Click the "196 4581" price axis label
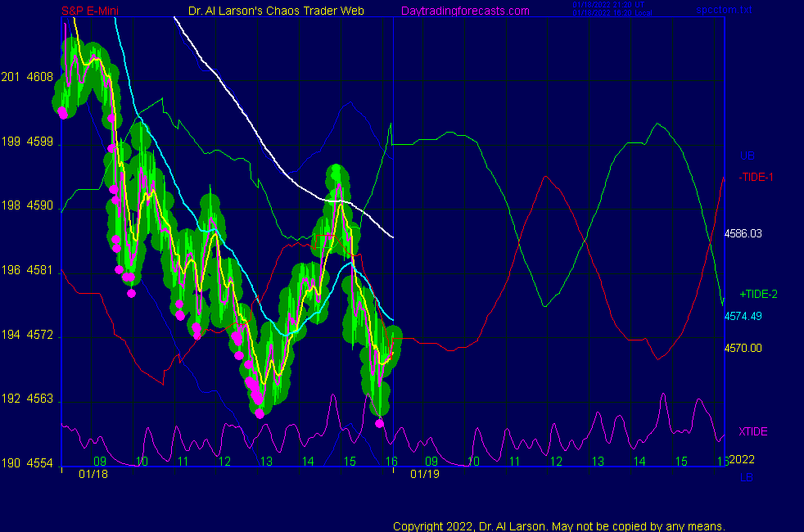This screenshot has height=532, width=804. (x=27, y=270)
